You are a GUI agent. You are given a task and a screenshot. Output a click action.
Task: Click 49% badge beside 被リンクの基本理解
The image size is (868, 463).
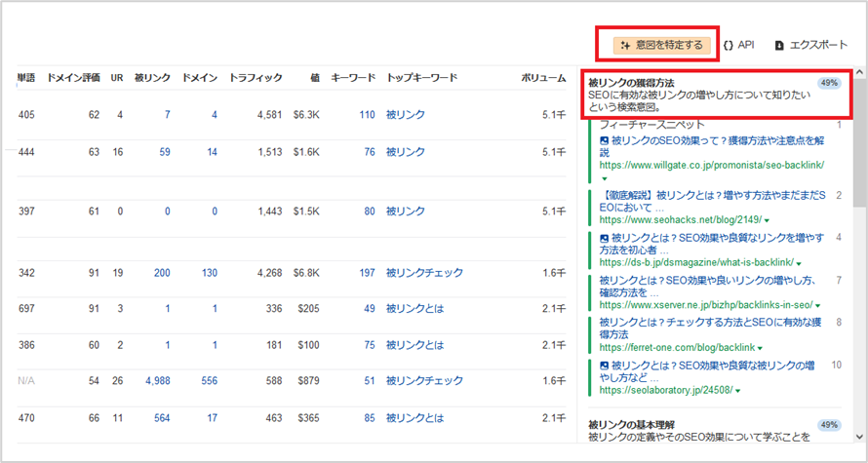[x=830, y=425]
